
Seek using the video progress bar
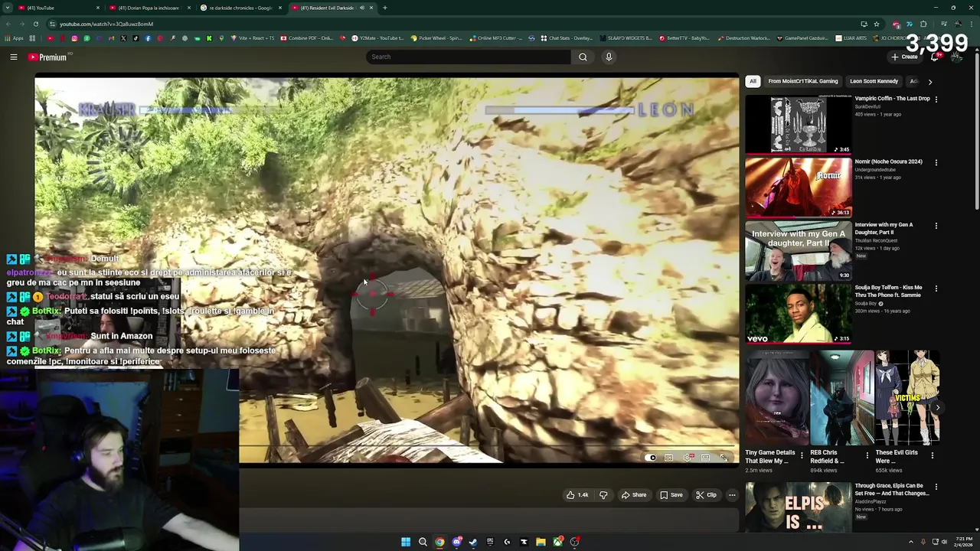point(488,445)
